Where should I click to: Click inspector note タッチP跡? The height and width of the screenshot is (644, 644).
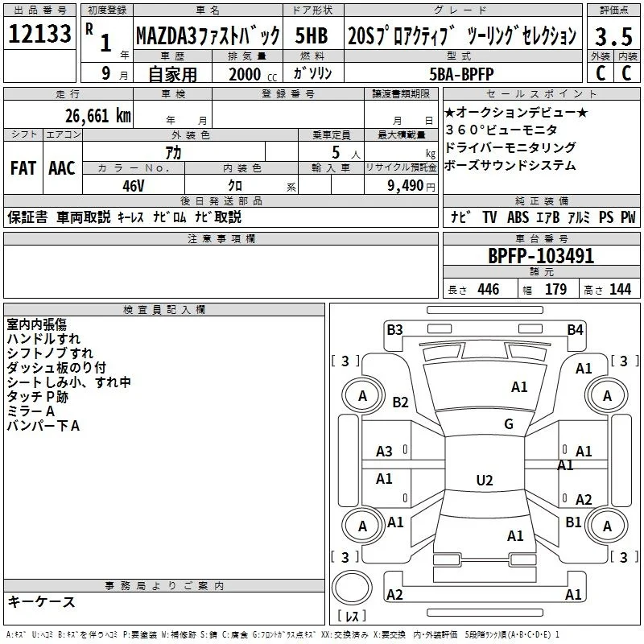click(37, 397)
